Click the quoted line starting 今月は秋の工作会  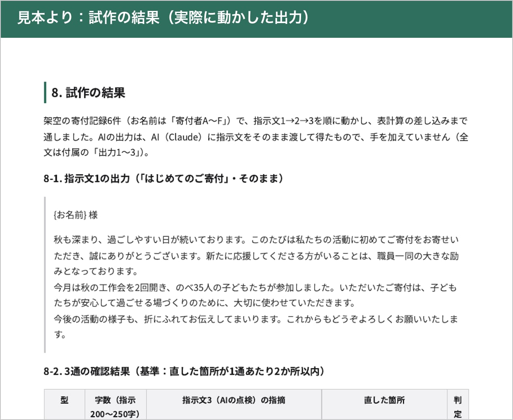(x=255, y=295)
